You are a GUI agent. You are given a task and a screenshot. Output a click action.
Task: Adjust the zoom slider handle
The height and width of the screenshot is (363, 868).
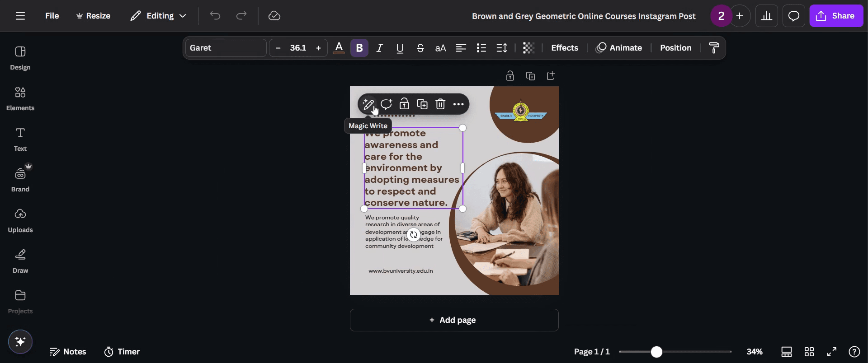[656, 352]
